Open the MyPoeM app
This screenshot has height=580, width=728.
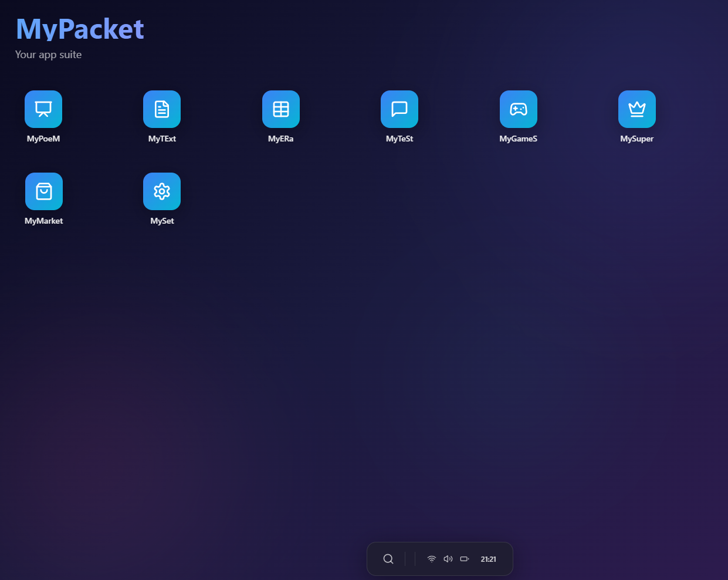(43, 109)
